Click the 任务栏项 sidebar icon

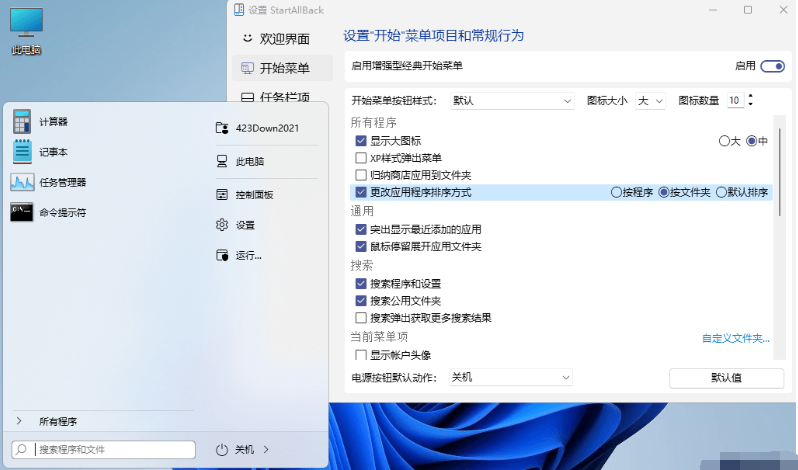tap(247, 97)
